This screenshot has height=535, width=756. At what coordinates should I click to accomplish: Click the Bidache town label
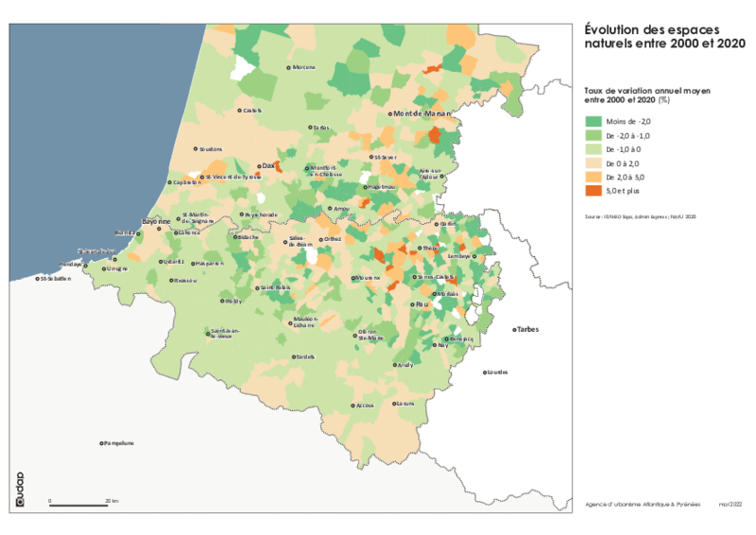(x=249, y=237)
